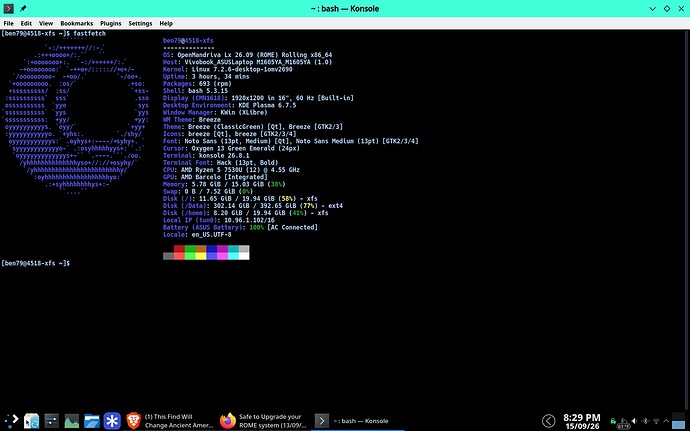Click the 'fastfetch' command text
The height and width of the screenshot is (431, 690).
(x=89, y=33)
